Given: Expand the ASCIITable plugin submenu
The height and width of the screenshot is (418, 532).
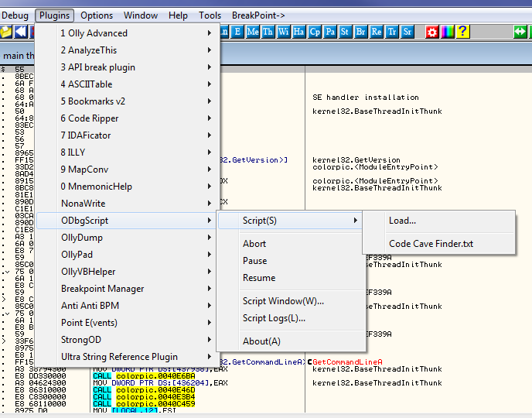Looking at the screenshot, I should point(128,84).
